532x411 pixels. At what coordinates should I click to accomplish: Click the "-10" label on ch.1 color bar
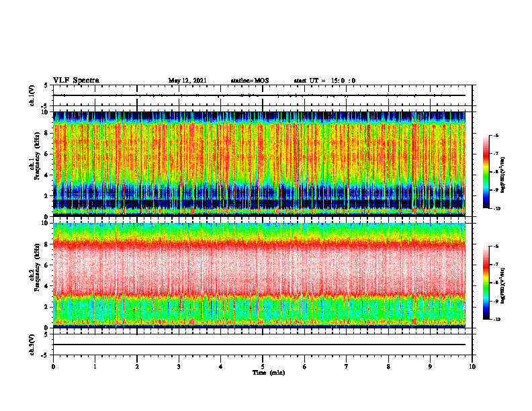click(496, 209)
